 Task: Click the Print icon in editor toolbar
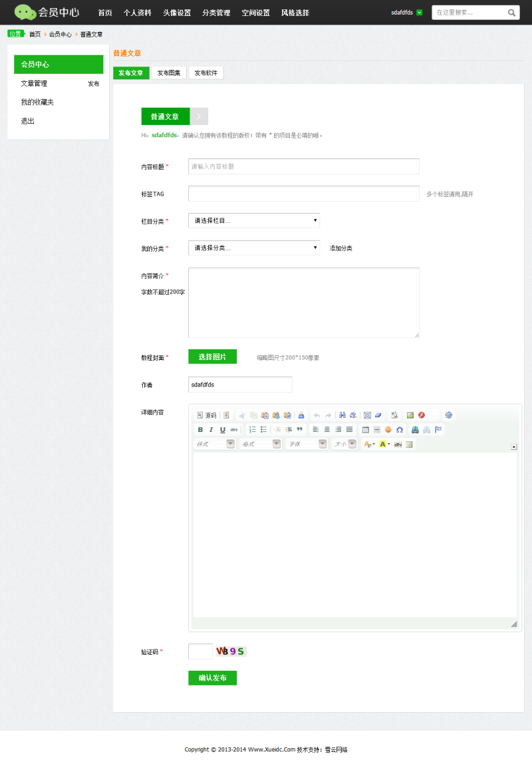[301, 415]
